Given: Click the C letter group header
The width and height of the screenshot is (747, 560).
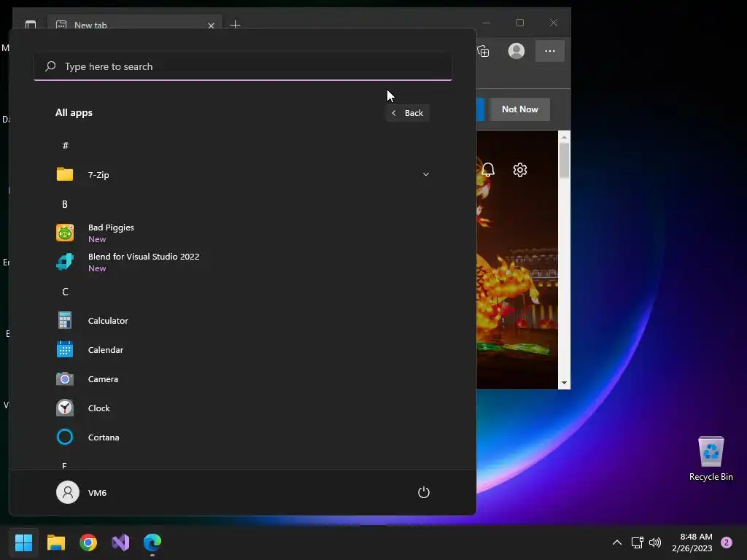Looking at the screenshot, I should [x=65, y=292].
